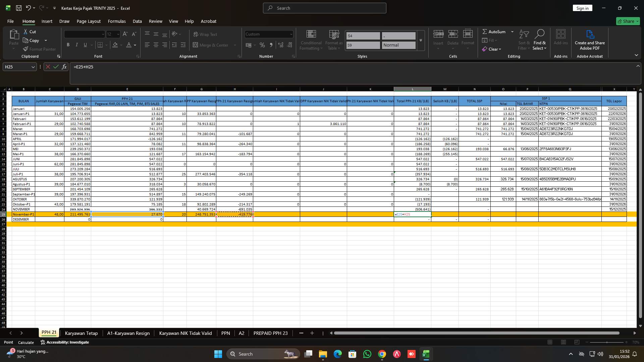644x362 pixels.
Task: Switch to the PPN sheet tab
Action: tap(225, 333)
